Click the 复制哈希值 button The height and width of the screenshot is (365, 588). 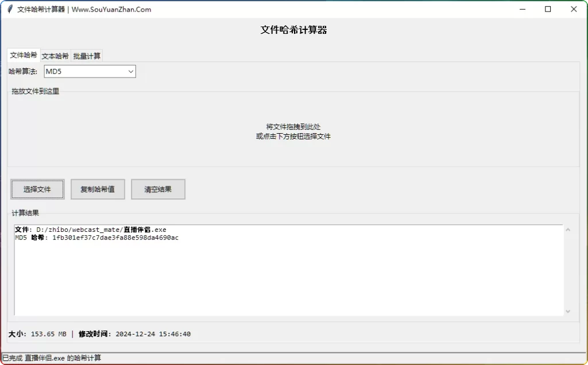point(98,189)
